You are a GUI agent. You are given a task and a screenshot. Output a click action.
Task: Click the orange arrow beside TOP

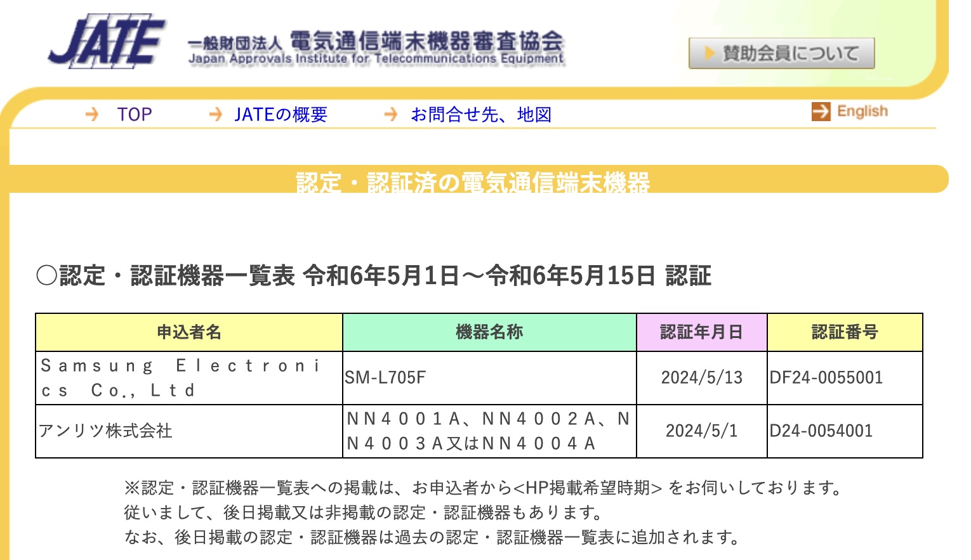92,114
